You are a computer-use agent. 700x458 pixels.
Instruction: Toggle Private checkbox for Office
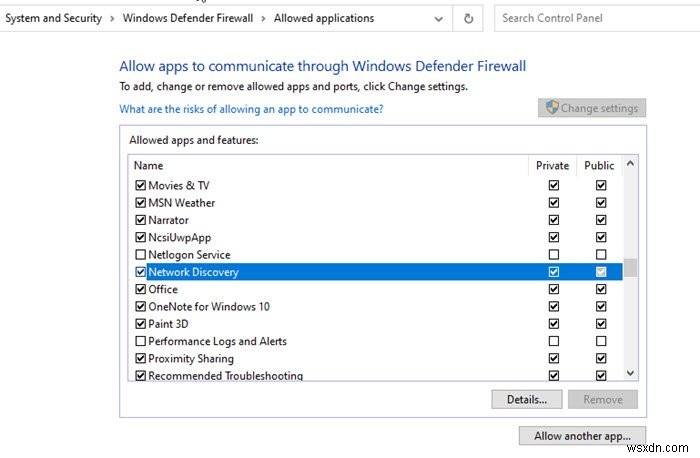554,289
